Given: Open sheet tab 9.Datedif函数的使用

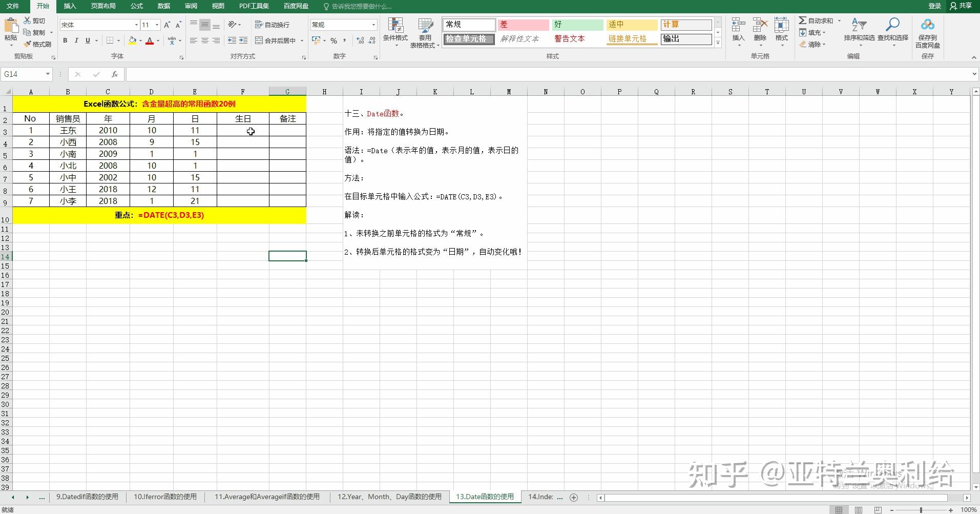Looking at the screenshot, I should [x=87, y=497].
